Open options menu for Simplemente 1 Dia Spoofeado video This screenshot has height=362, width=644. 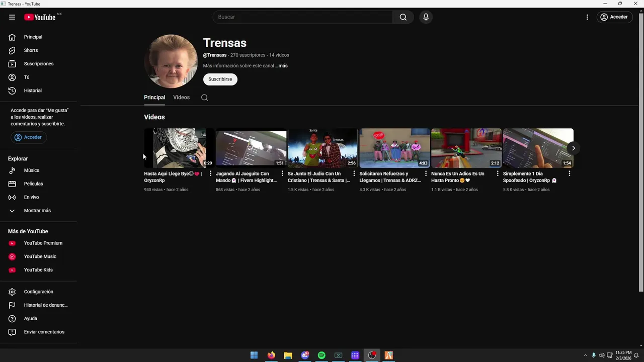(x=569, y=173)
